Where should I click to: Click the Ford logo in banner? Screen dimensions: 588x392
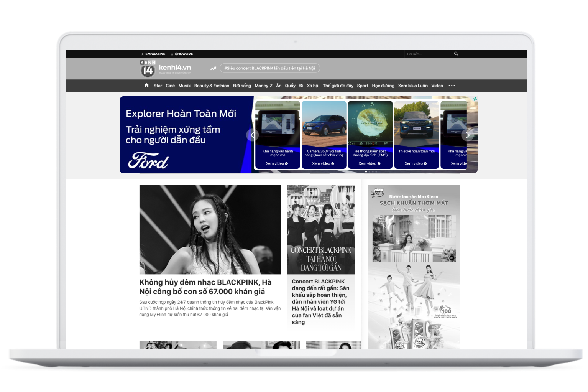pos(148,160)
